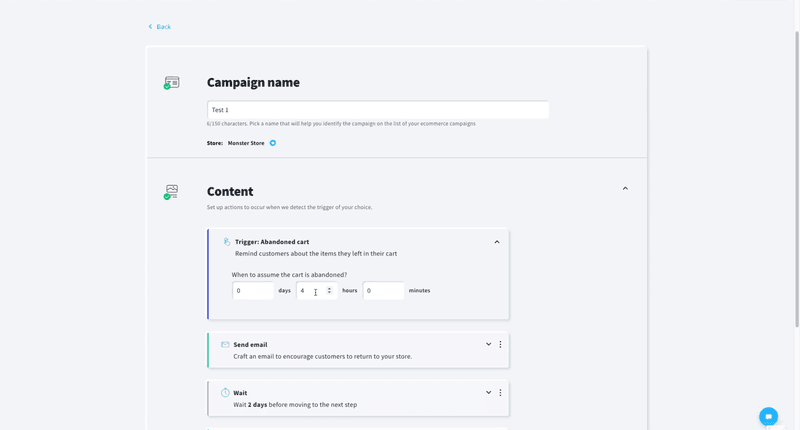This screenshot has height=430, width=800.
Task: Expand the Wait step
Action: [x=489, y=393]
